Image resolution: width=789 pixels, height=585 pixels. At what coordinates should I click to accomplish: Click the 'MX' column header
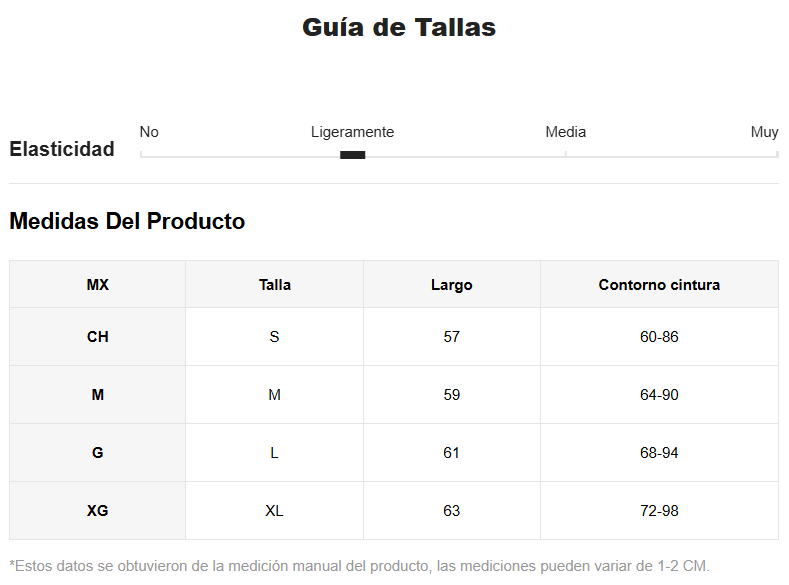pos(98,285)
